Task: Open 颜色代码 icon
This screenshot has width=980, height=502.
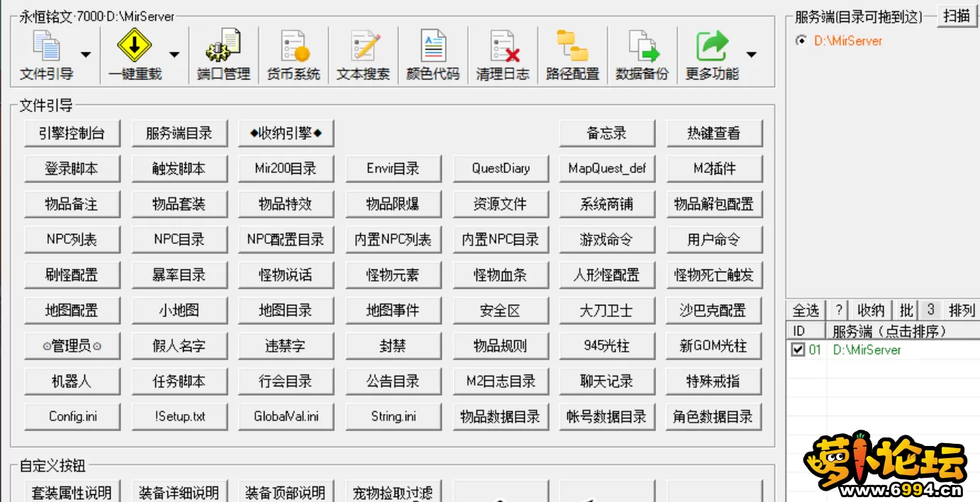Action: [433, 46]
